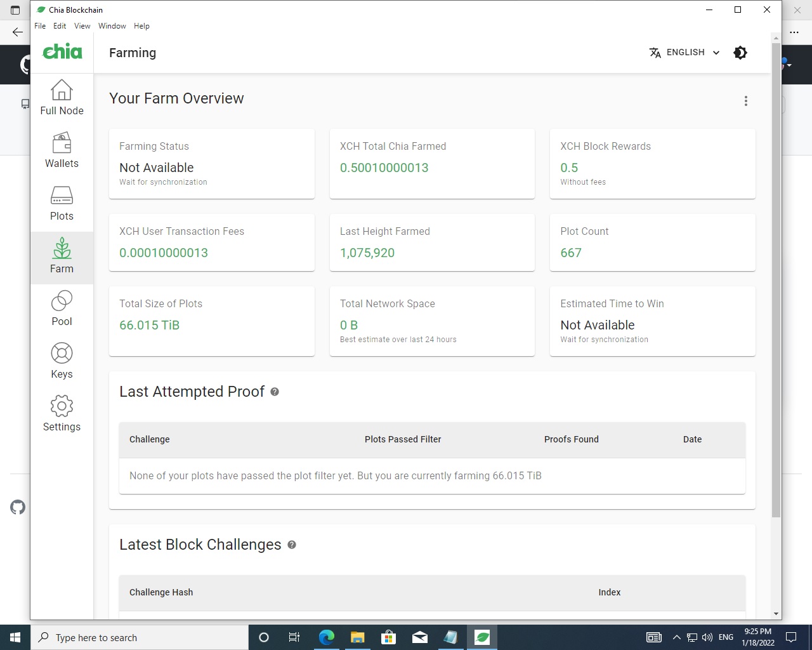Viewport: 812px width, 650px height.
Task: Open the Windows Start menu
Action: [15, 637]
